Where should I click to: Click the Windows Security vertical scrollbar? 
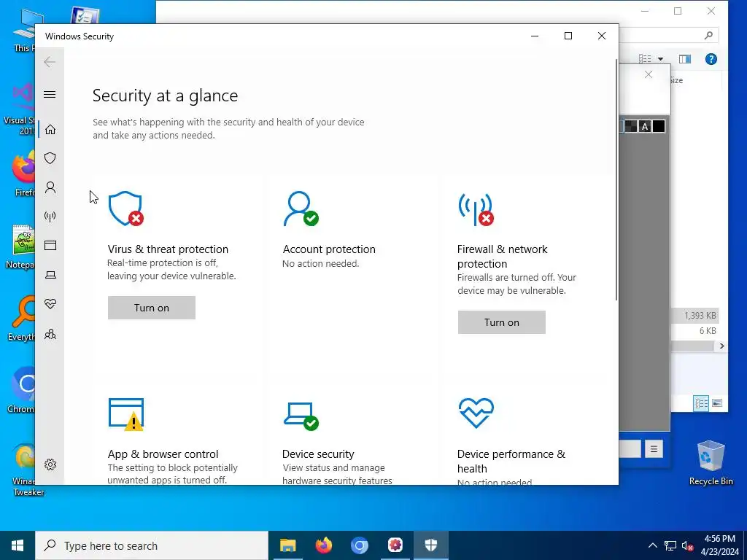[x=616, y=179]
